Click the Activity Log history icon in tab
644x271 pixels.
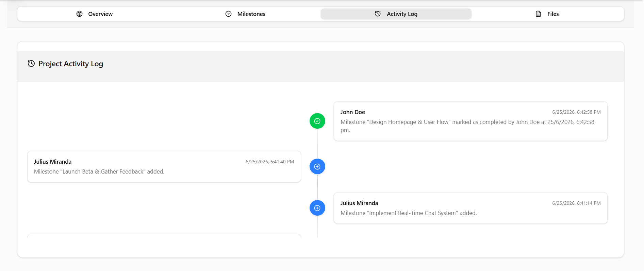(x=378, y=14)
